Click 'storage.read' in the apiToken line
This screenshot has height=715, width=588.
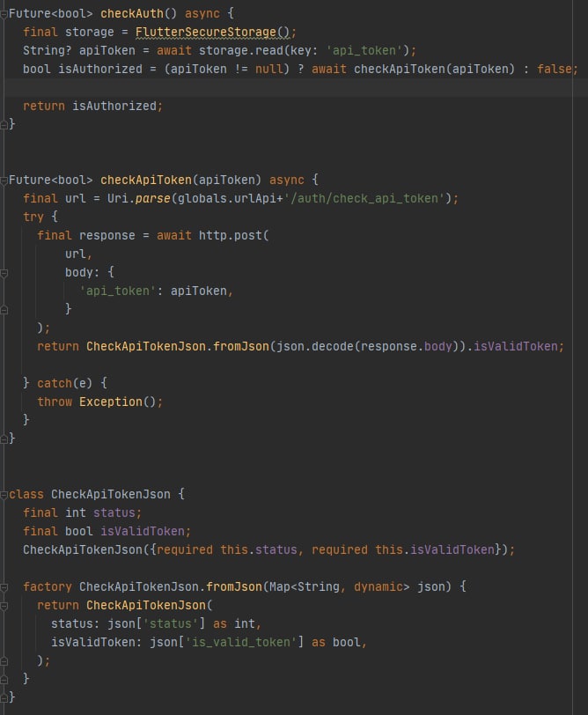pos(241,50)
